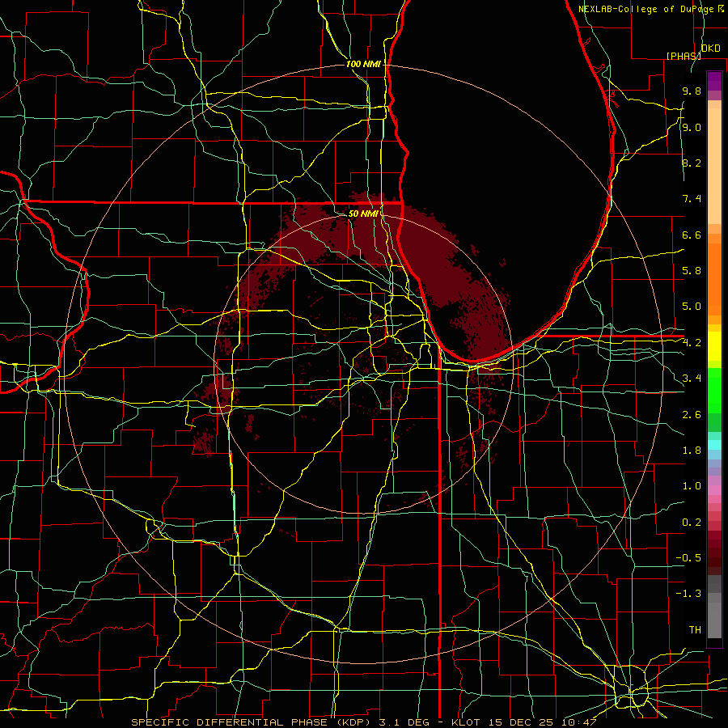Pick the dark orange segment of the color bar

(714, 280)
